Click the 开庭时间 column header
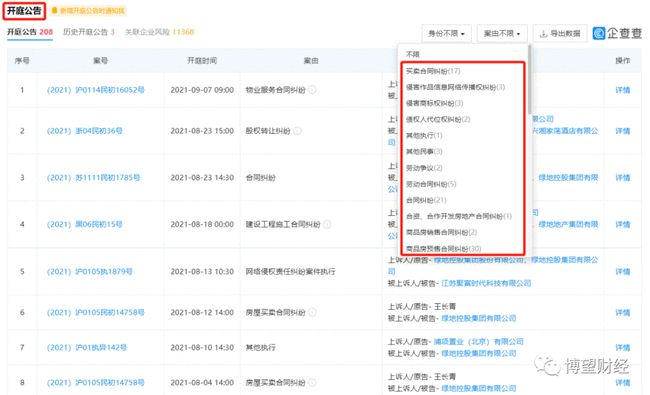 tap(202, 61)
